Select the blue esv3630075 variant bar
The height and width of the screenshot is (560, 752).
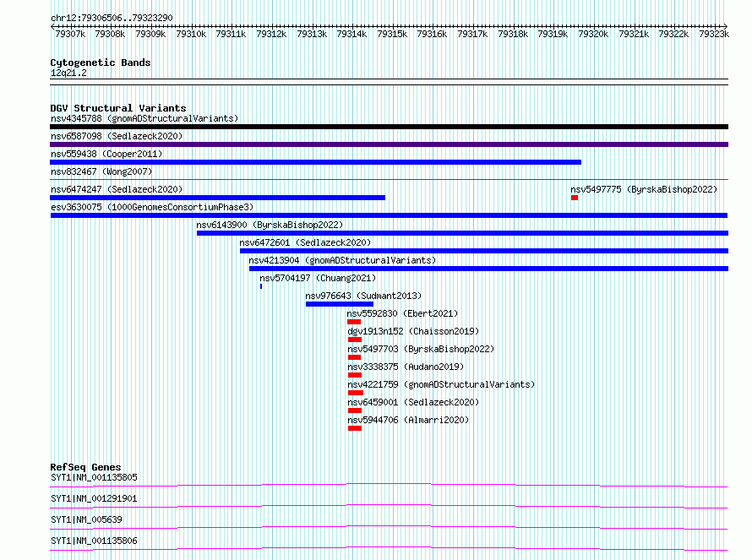[x=389, y=215]
